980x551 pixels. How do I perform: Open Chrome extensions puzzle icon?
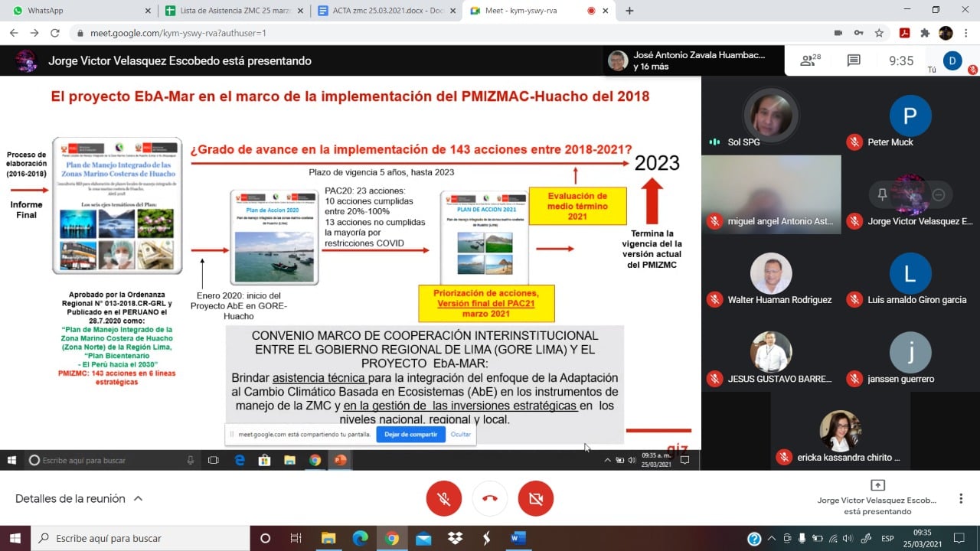coord(925,33)
